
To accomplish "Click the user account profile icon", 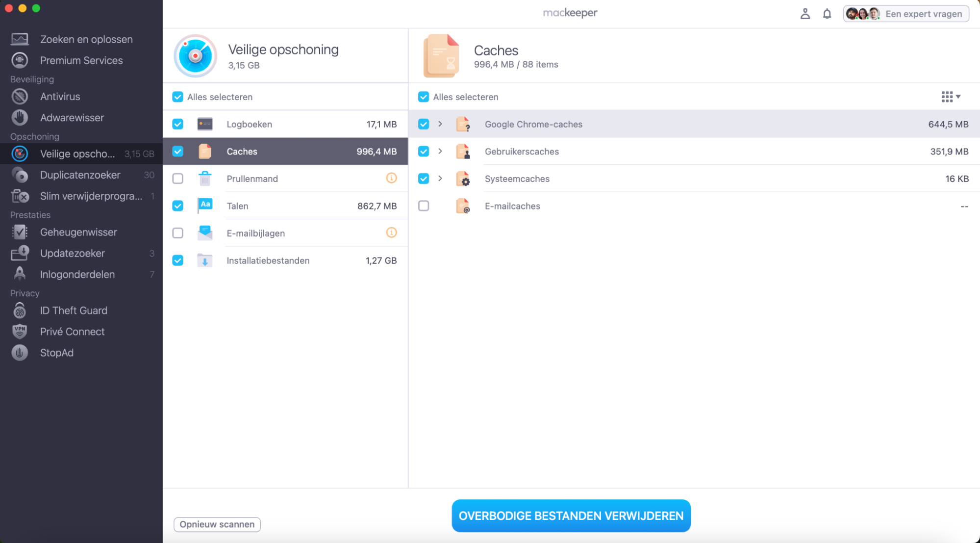I will [805, 14].
